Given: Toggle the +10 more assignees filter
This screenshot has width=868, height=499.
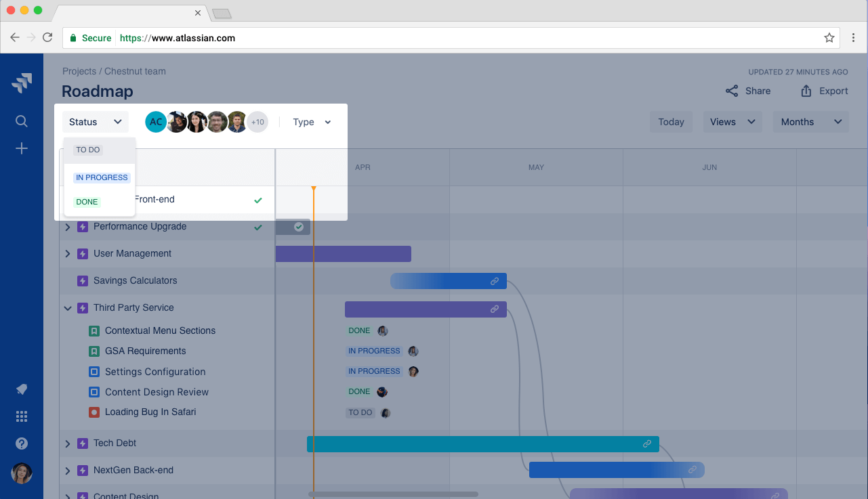Looking at the screenshot, I should pos(257,122).
